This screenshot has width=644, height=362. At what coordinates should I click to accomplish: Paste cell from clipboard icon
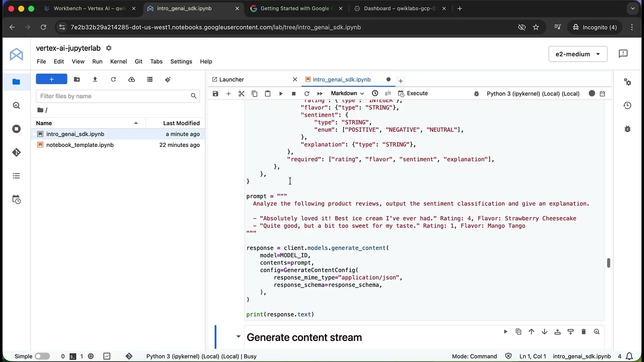coord(268,94)
